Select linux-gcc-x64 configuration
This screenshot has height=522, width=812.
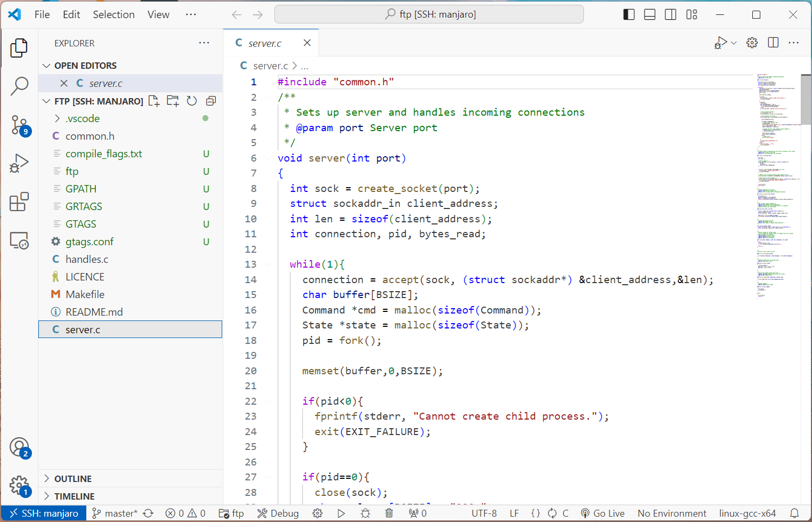pos(747,513)
